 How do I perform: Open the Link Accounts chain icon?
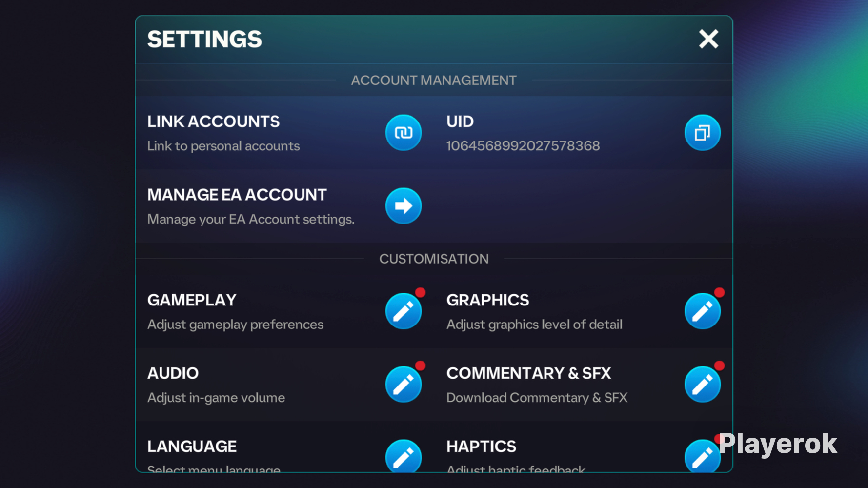(x=404, y=133)
